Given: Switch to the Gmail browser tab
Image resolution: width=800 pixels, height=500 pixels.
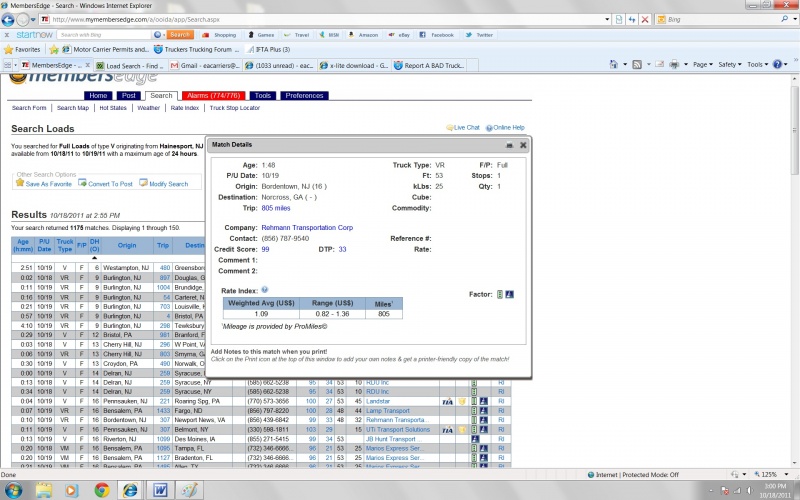Looking at the screenshot, I should [205, 66].
